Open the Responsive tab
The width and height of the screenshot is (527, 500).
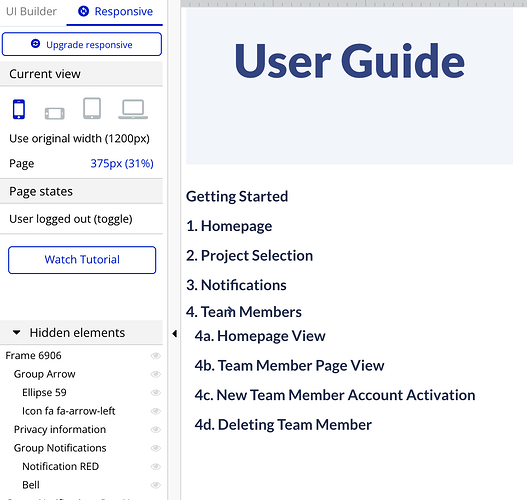tap(115, 12)
